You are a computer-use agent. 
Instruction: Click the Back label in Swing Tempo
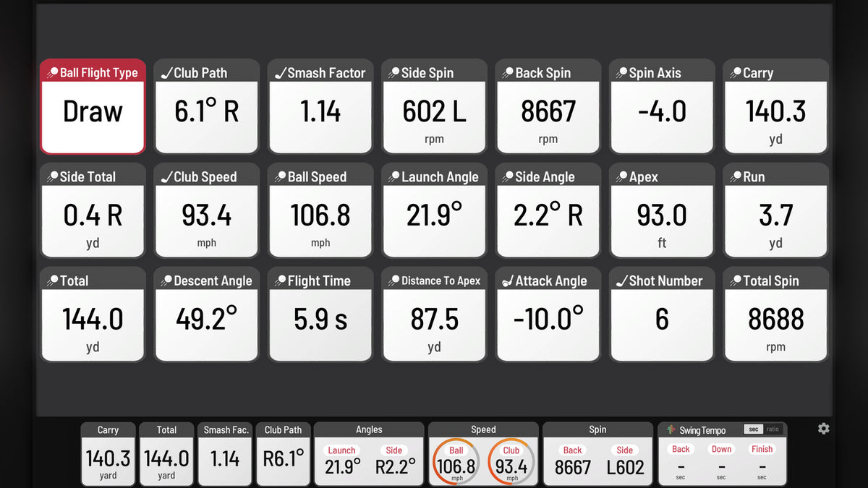681,449
